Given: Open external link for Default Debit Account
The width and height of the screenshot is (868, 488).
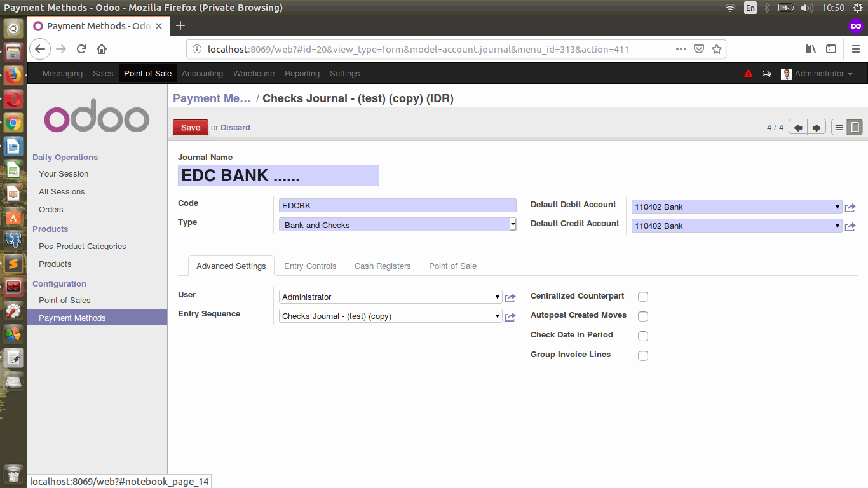Looking at the screenshot, I should pos(850,207).
